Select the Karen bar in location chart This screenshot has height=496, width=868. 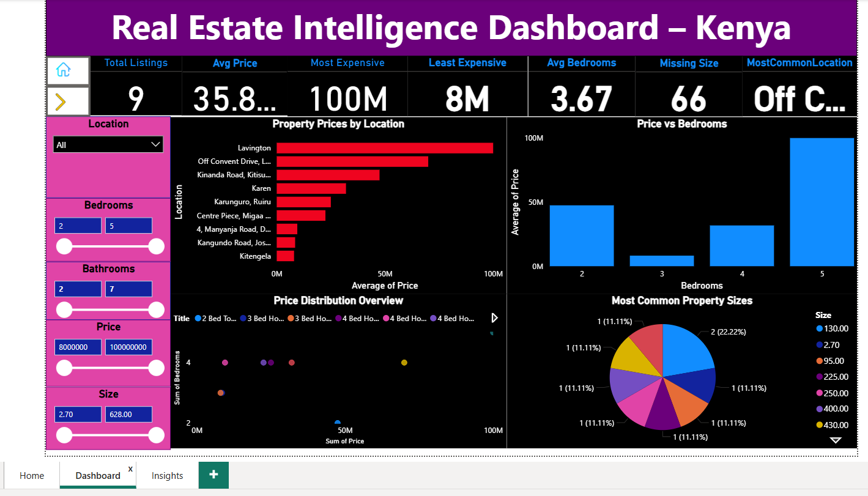click(311, 188)
